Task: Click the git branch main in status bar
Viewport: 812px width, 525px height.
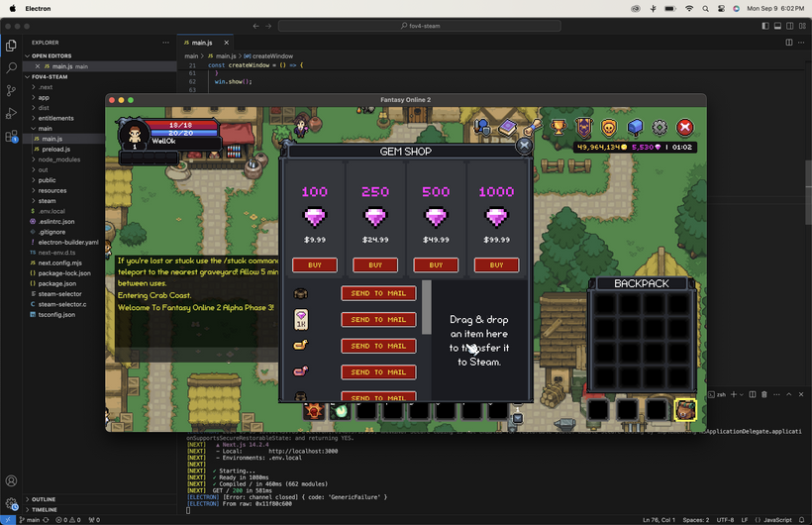Action: pyautogui.click(x=30, y=520)
